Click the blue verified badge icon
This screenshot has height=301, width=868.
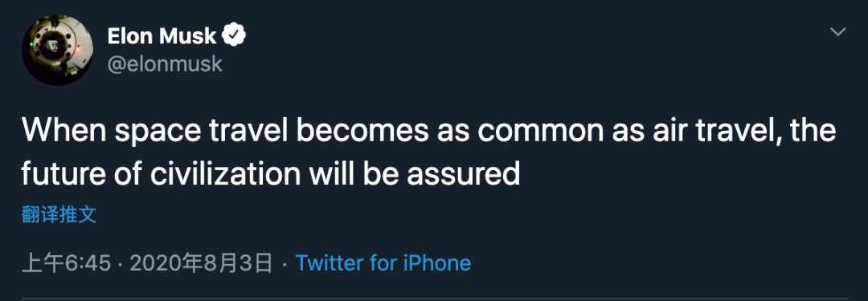234,36
